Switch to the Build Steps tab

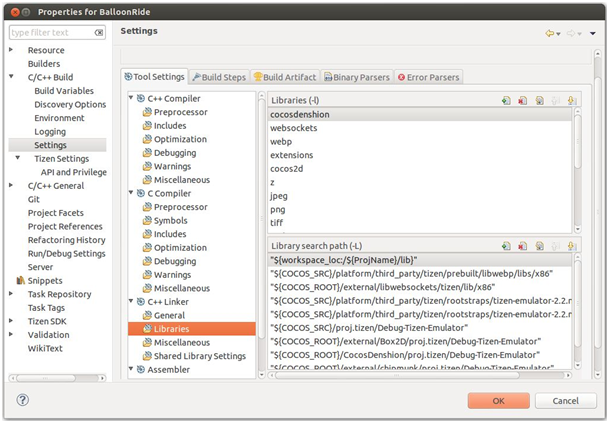click(219, 77)
